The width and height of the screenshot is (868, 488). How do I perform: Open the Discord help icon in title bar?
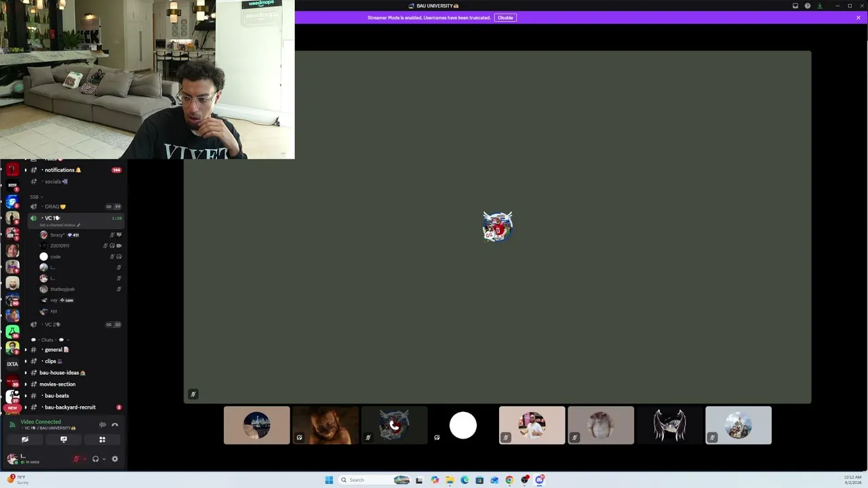point(807,6)
